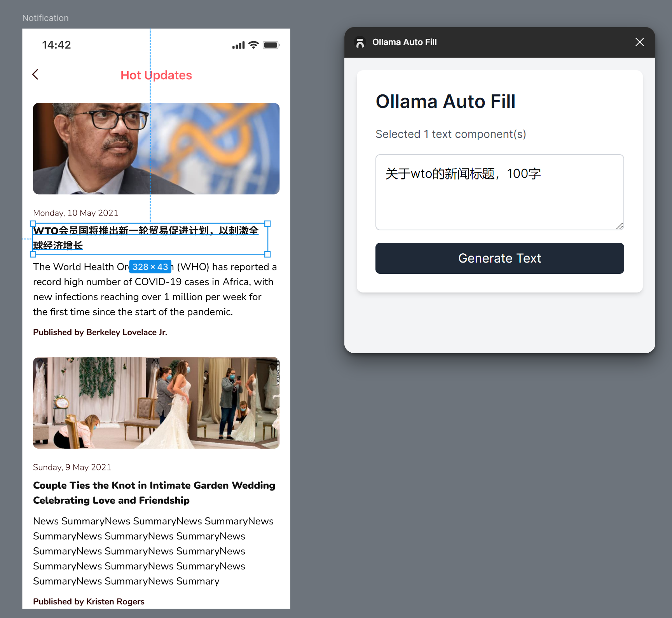Click the Generate Text button
The height and width of the screenshot is (618, 672).
[499, 258]
